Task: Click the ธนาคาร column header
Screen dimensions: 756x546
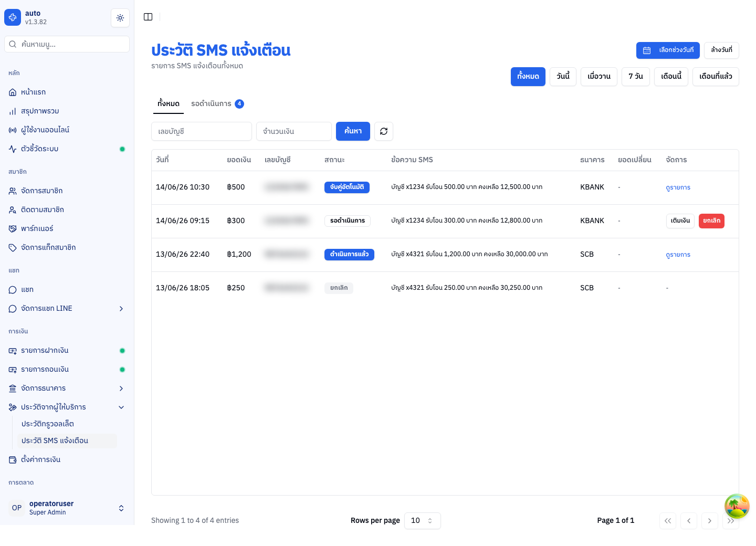Action: [592, 160]
